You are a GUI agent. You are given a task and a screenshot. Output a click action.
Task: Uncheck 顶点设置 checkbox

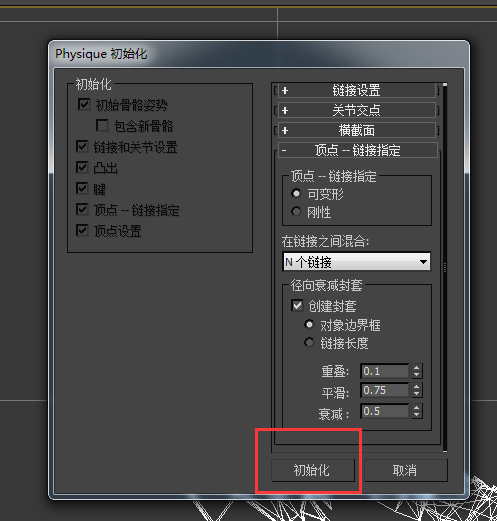click(x=82, y=230)
